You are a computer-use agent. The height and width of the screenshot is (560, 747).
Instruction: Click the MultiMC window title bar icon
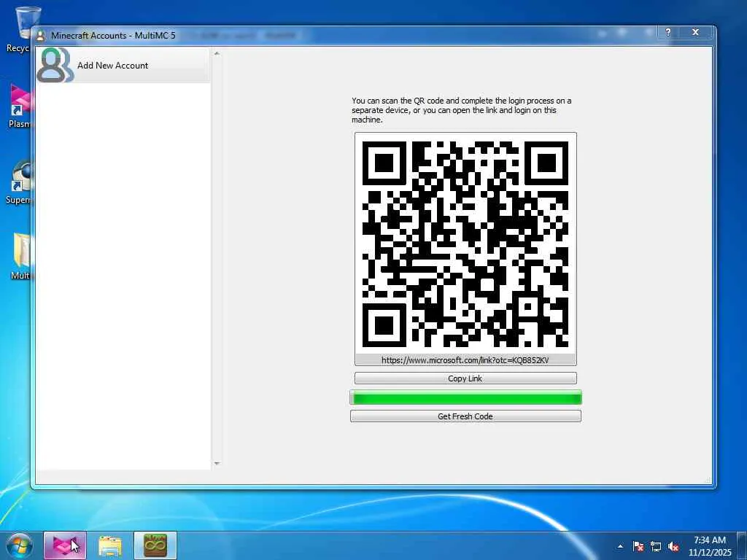pos(41,36)
